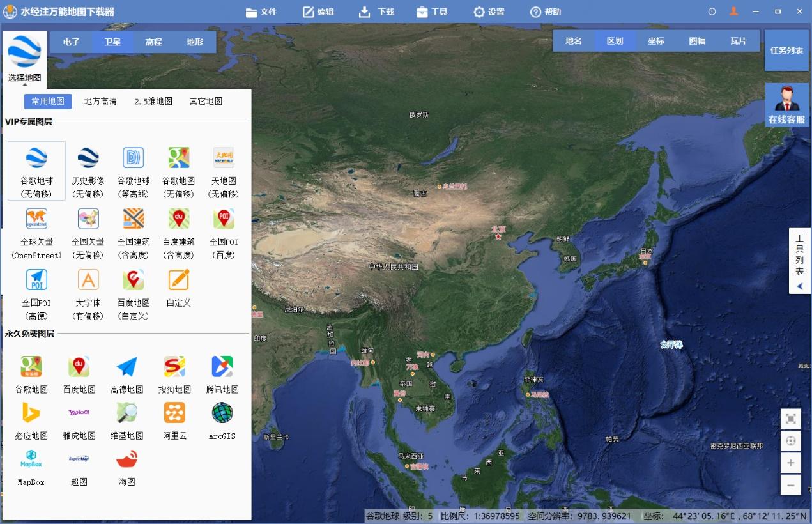The image size is (812, 524).
Task: Pick the 谷歌地球 (等高线) contour layer icon
Action: pos(133,157)
